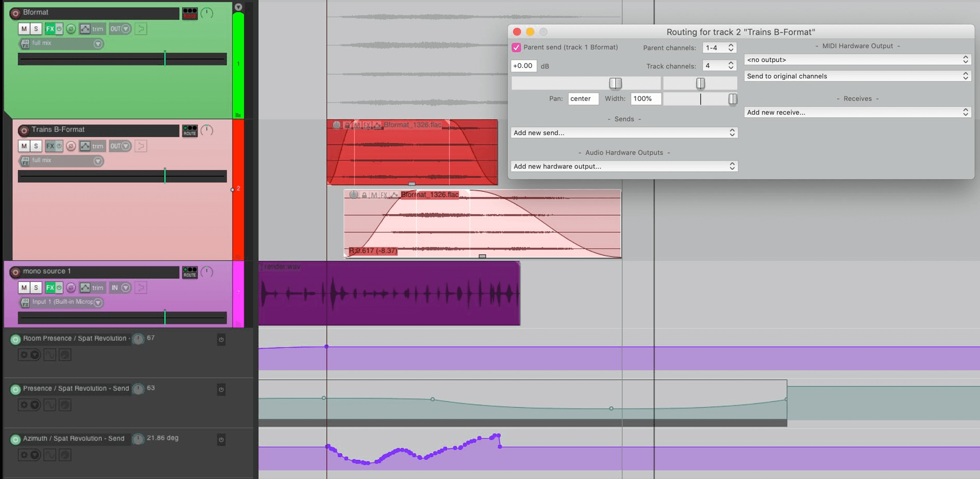Screen dimensions: 980x479
Task: Open full mix input dropdown on Bformat track
Action: (x=62, y=44)
